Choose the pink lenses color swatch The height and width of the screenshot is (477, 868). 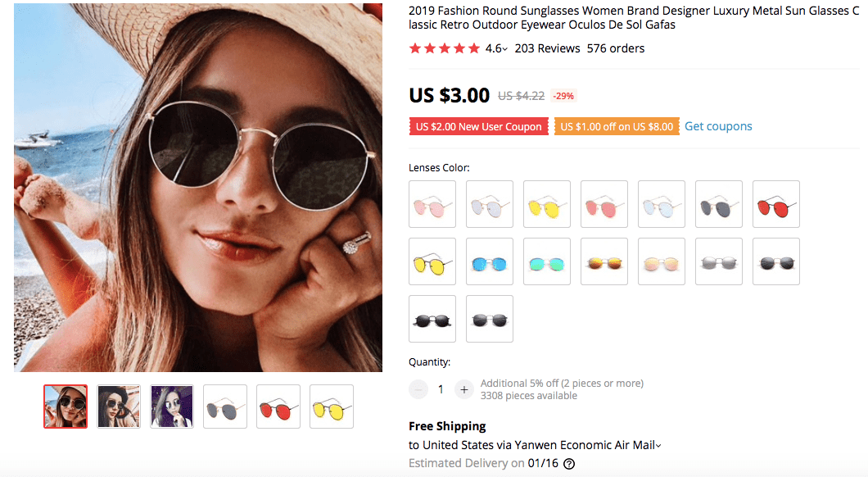(x=432, y=204)
